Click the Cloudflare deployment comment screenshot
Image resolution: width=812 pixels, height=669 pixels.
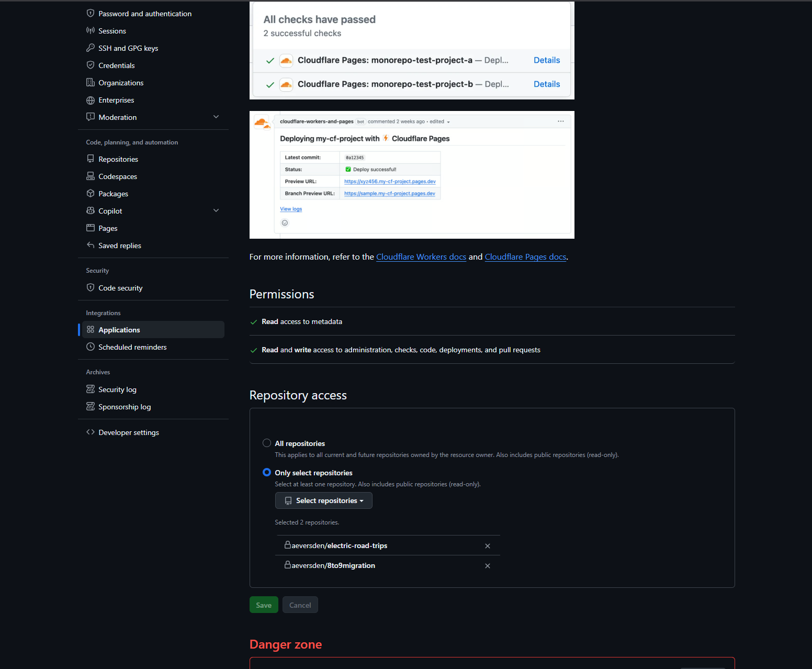[412, 175]
